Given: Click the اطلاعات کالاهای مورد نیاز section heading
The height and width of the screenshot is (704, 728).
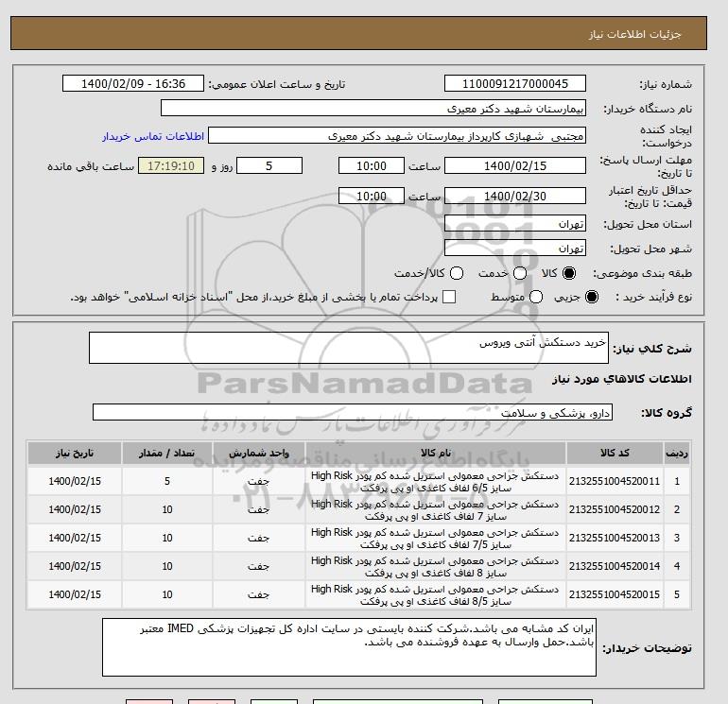Looking at the screenshot, I should (622, 379).
